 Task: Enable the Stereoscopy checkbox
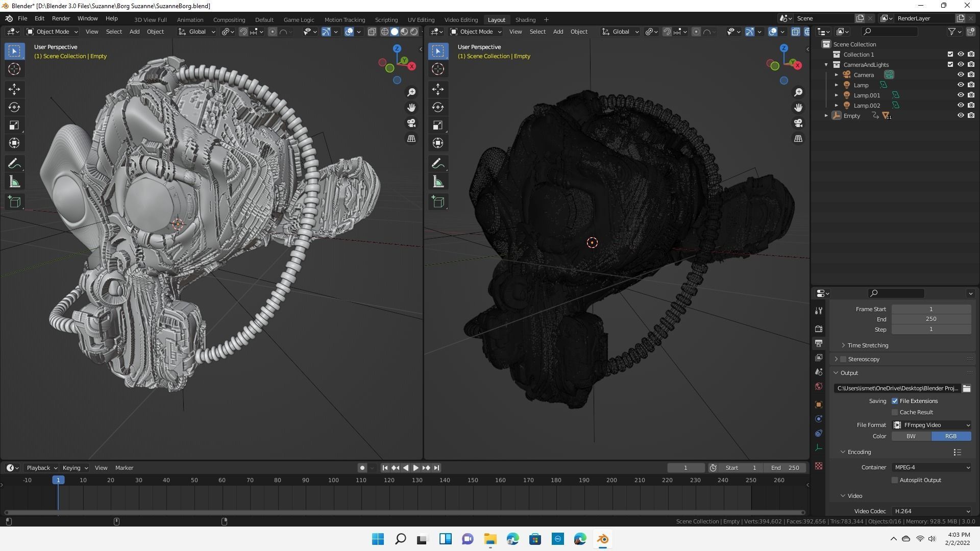click(843, 359)
